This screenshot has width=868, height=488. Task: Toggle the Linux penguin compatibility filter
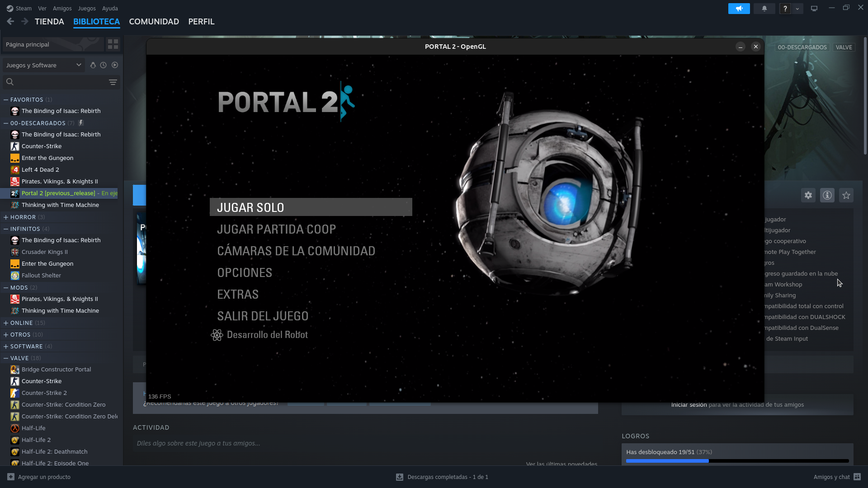[93, 65]
